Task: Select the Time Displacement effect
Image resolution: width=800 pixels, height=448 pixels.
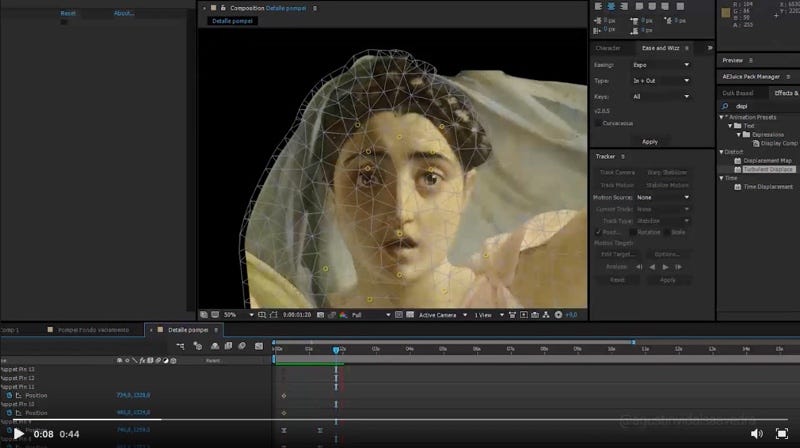Action: [x=767, y=187]
